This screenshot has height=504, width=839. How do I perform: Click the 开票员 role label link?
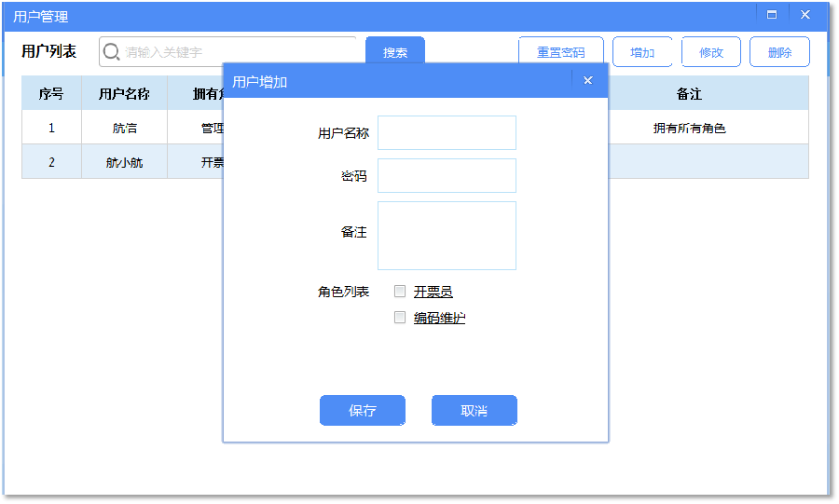tap(433, 292)
